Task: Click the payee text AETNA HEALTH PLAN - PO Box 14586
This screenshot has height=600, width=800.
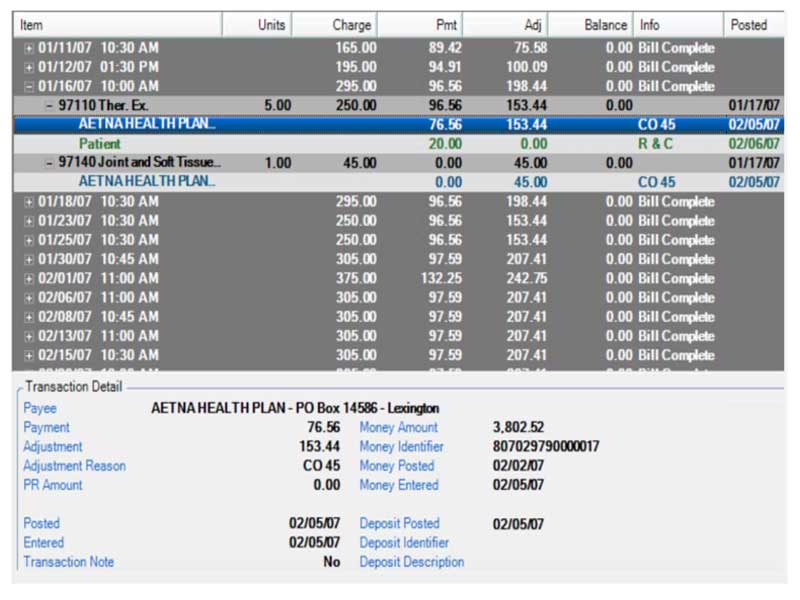Action: [295, 408]
